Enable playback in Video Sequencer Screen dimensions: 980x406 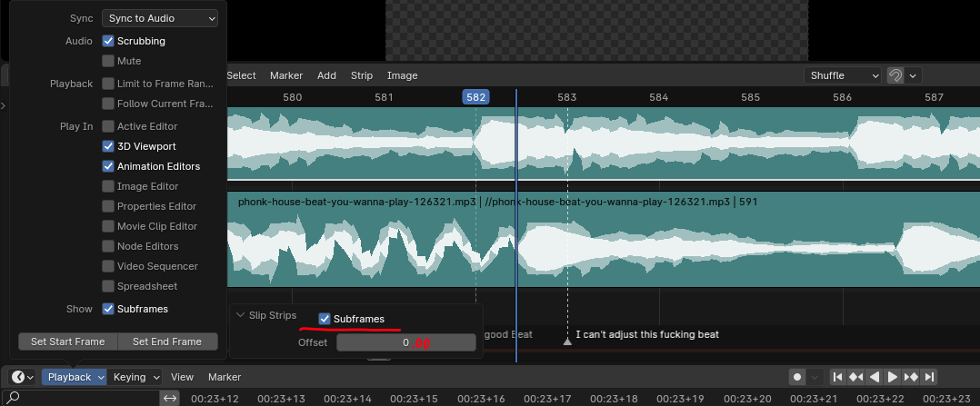pos(107,266)
